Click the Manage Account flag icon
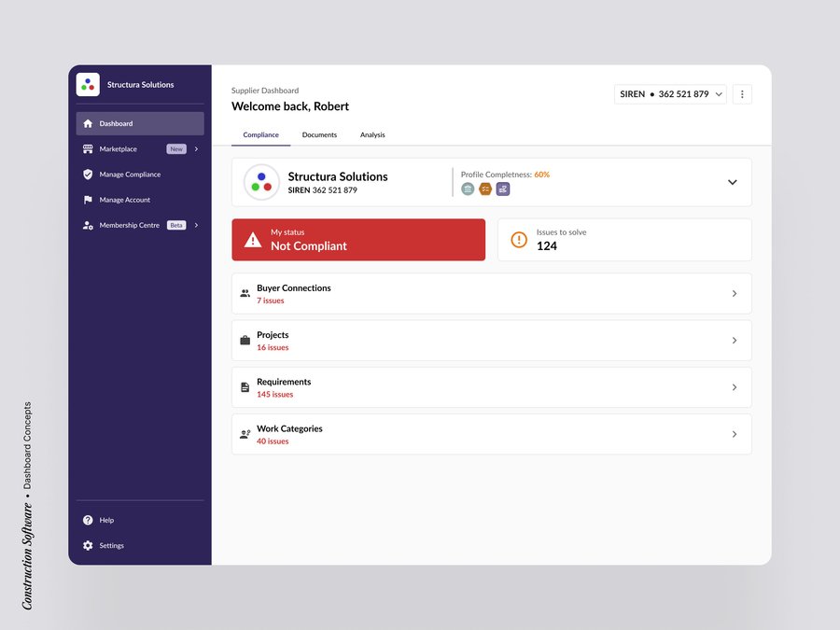This screenshot has width=840, height=630. tap(88, 200)
